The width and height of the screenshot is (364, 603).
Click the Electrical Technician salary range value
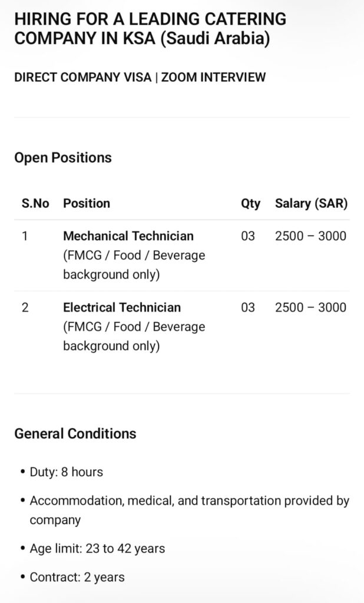310,307
